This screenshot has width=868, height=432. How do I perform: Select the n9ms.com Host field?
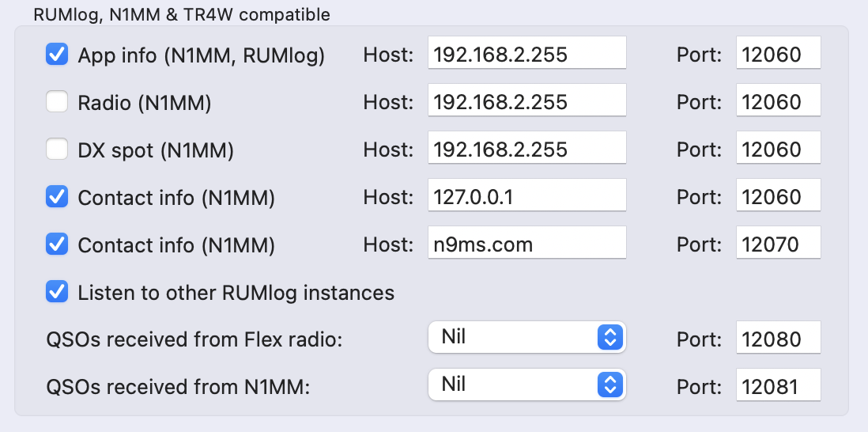tap(527, 242)
